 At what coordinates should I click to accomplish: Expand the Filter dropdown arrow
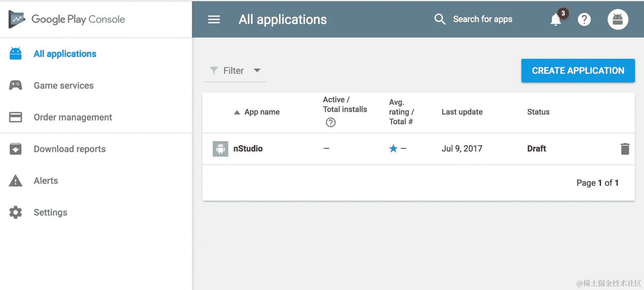(257, 70)
